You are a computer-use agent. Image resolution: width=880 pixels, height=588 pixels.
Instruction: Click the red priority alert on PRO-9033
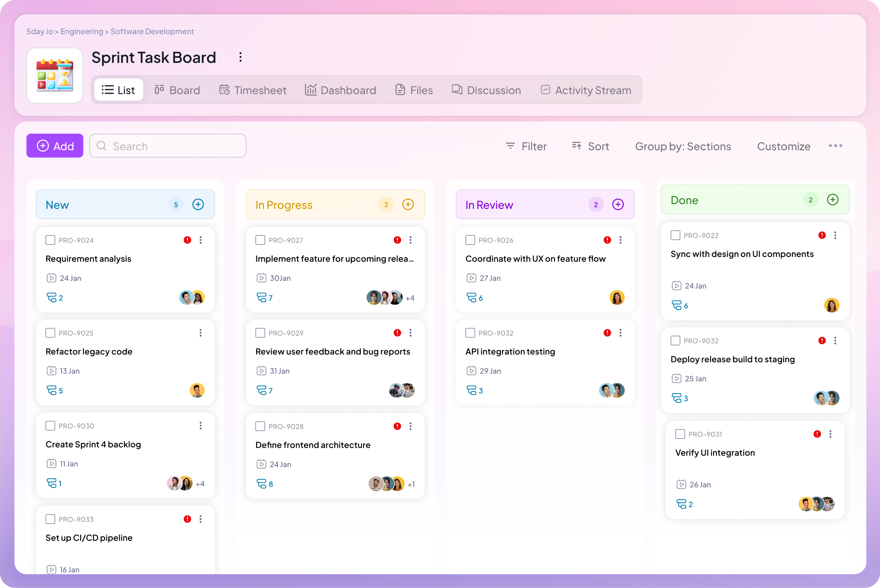pyautogui.click(x=187, y=519)
